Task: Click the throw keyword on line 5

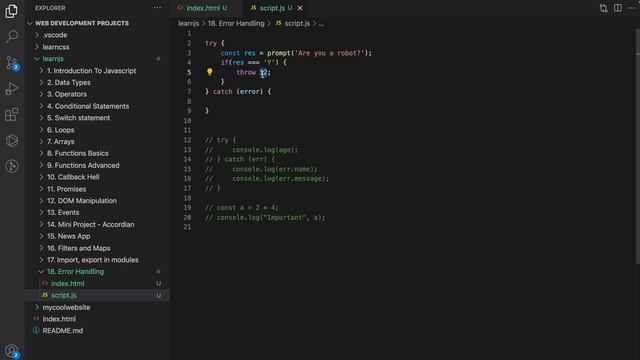Action: coord(246,72)
